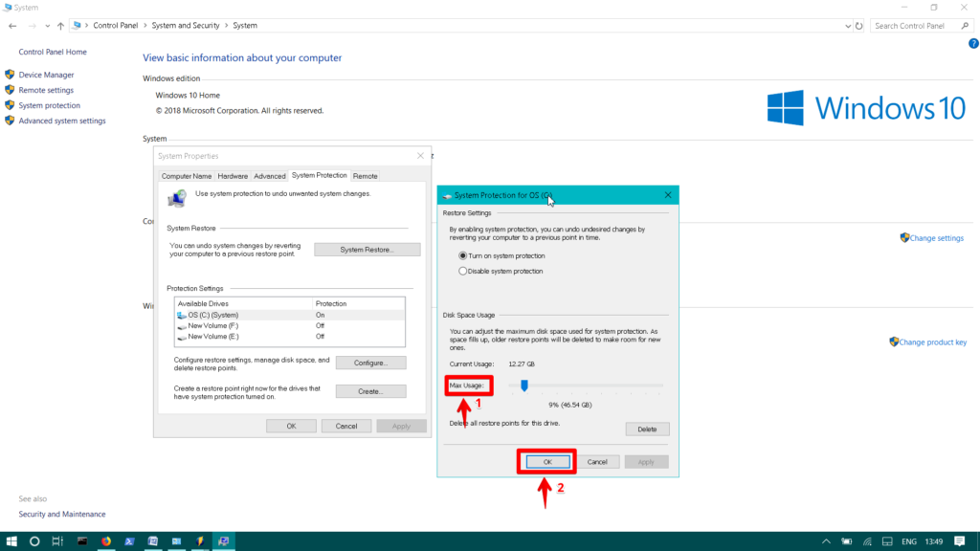Click the battery icon in system tray
The image size is (980, 551).
pos(846,541)
